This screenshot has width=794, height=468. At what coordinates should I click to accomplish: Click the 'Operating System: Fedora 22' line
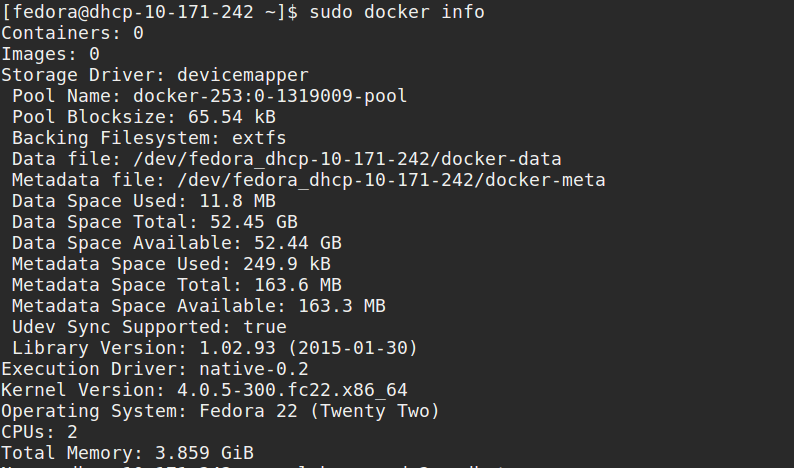point(220,411)
